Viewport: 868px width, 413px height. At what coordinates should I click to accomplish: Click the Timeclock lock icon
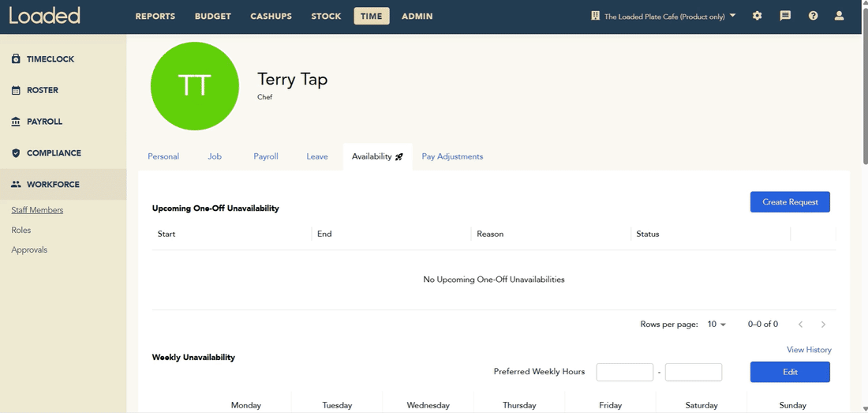click(16, 58)
